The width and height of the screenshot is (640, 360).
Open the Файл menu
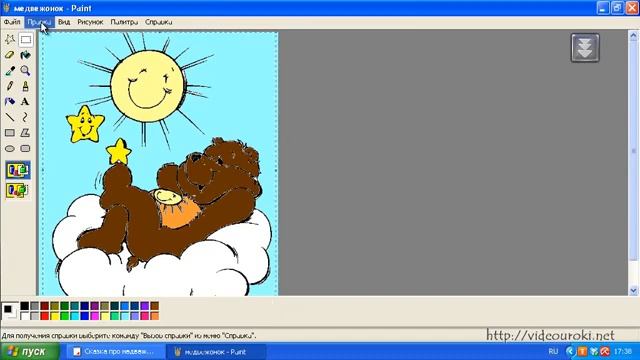[x=12, y=22]
